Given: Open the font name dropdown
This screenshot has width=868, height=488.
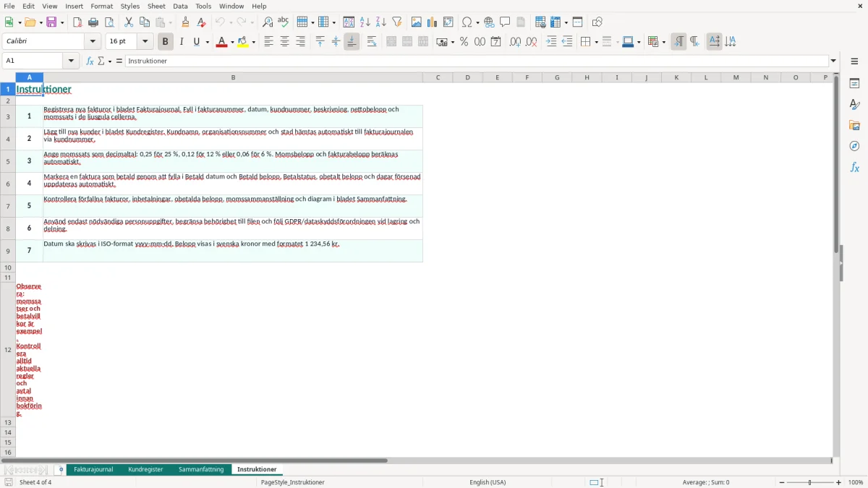Looking at the screenshot, I should tap(93, 42).
